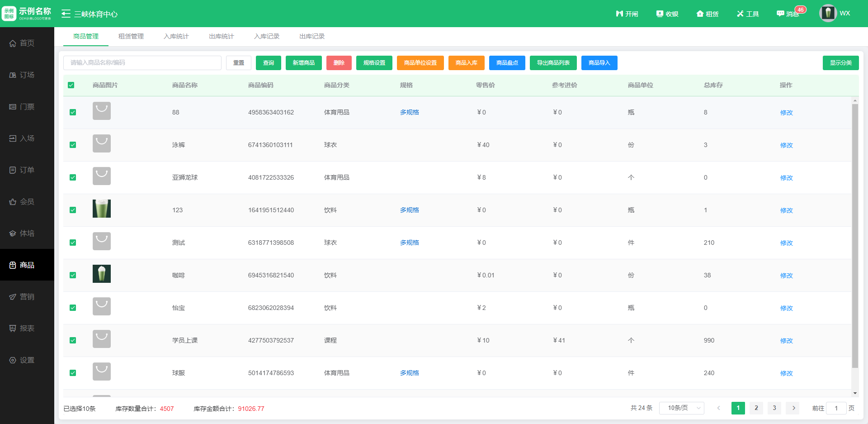
Task: Click the product name search input field
Action: coord(142,63)
